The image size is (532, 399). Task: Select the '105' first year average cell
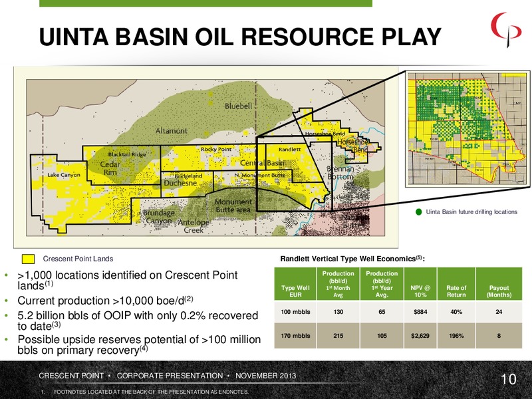(x=382, y=336)
